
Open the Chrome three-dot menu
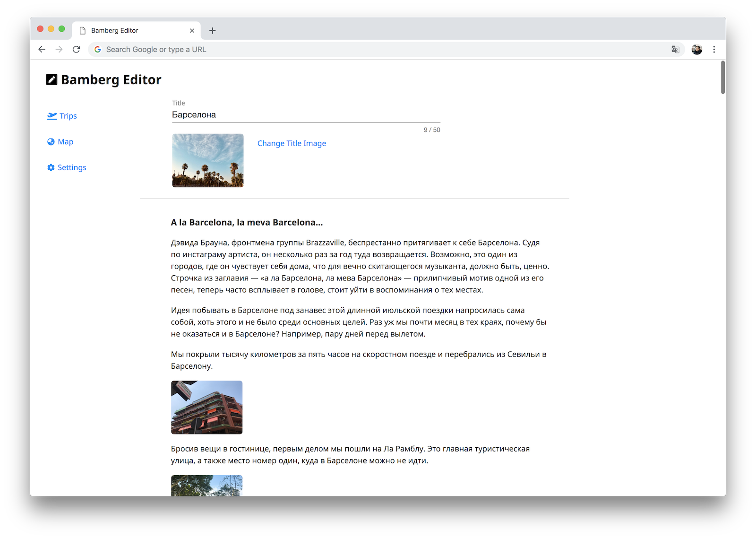pos(714,49)
